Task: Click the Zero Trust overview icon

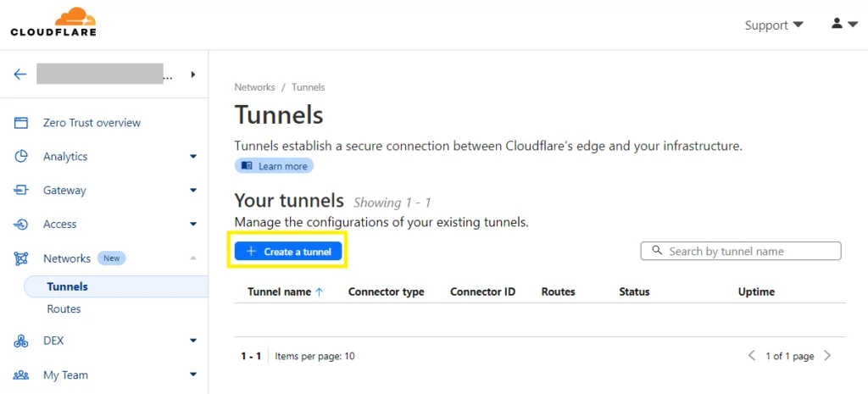Action: click(x=21, y=123)
